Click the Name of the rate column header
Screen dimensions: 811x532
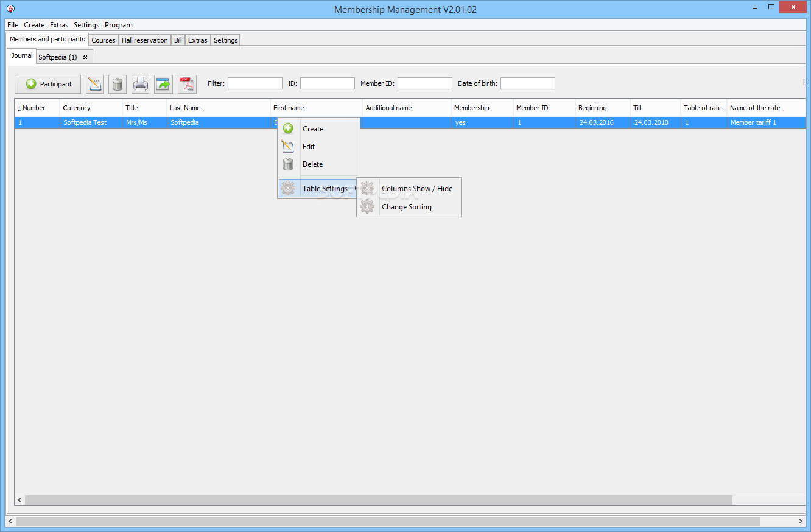coord(767,108)
